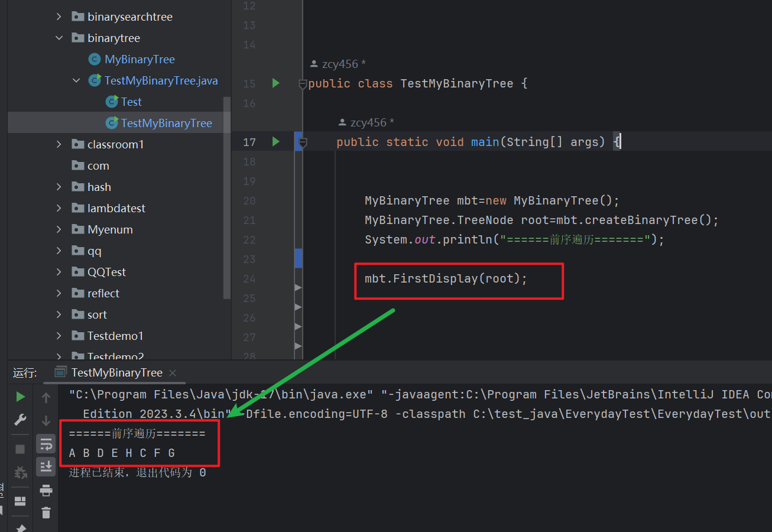Click the Restore Layout icon in the run panel
This screenshot has height=532, width=772.
[x=20, y=501]
